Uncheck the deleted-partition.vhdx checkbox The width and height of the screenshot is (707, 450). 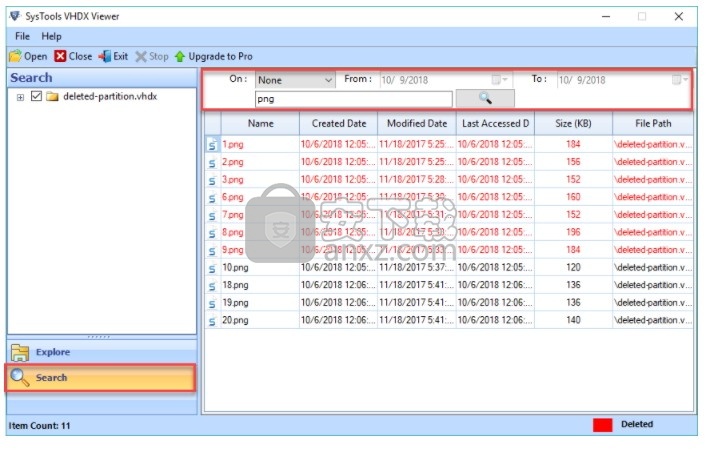point(37,96)
